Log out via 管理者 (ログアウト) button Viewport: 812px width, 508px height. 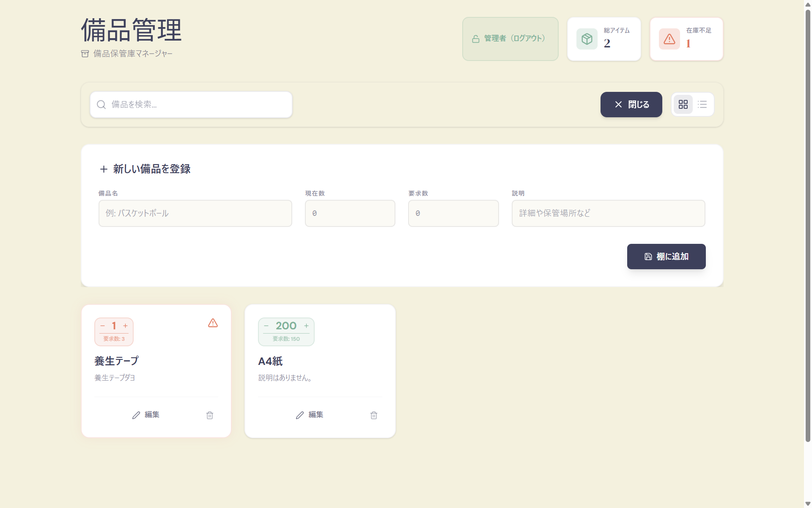pyautogui.click(x=510, y=39)
